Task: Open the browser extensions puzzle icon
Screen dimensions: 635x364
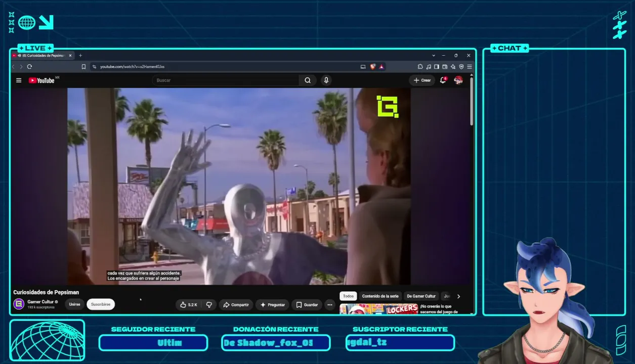Action: pyautogui.click(x=420, y=67)
